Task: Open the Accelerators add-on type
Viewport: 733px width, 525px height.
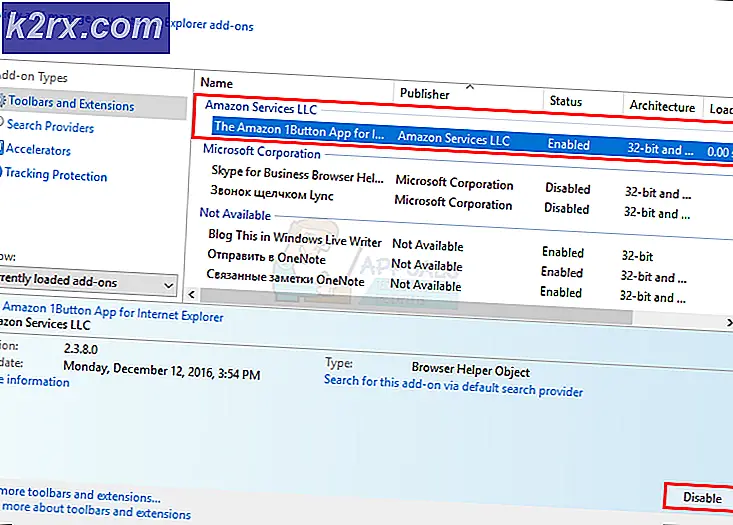Action: [x=38, y=150]
